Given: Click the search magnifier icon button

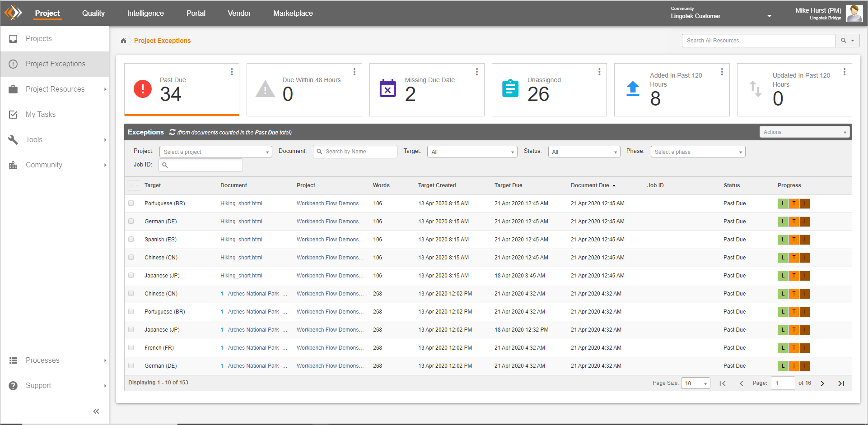Looking at the screenshot, I should (x=843, y=41).
